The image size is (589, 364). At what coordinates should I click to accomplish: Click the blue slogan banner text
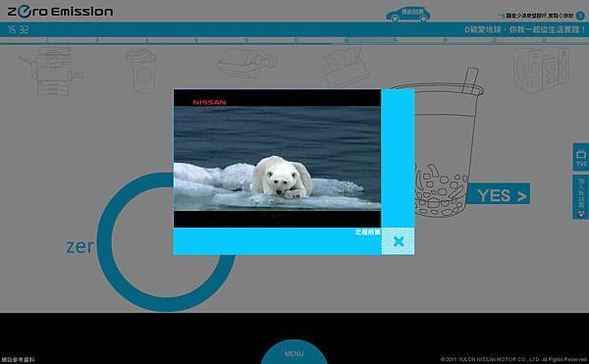click(525, 29)
